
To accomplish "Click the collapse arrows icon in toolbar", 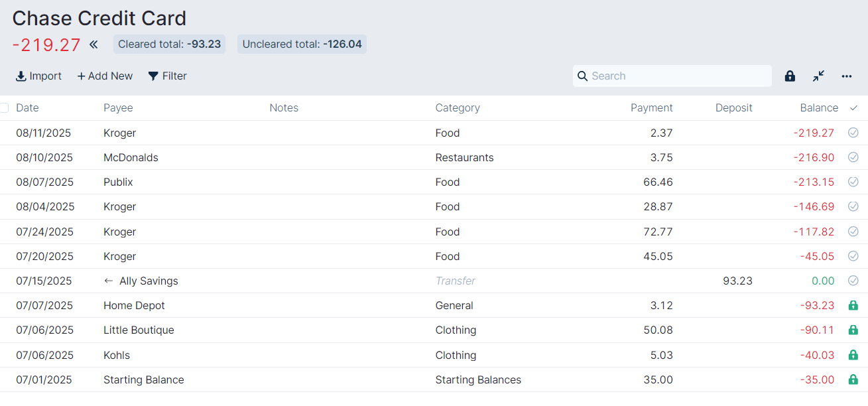I will point(818,76).
